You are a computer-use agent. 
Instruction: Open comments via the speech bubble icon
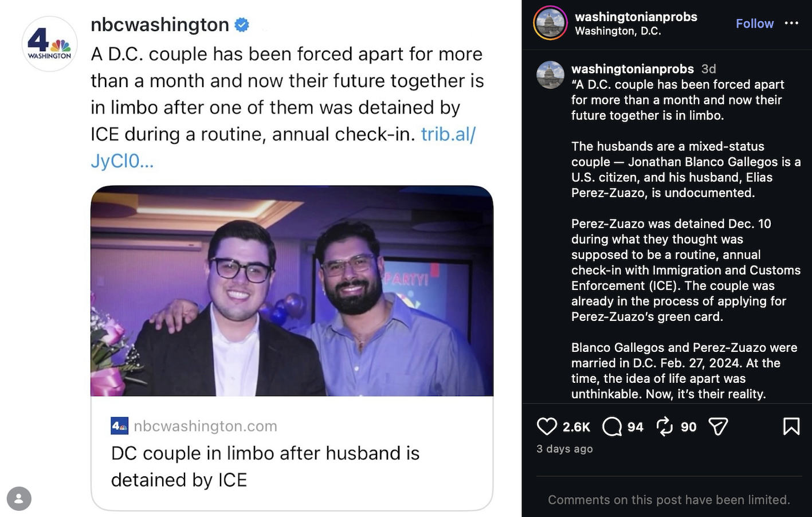(612, 426)
